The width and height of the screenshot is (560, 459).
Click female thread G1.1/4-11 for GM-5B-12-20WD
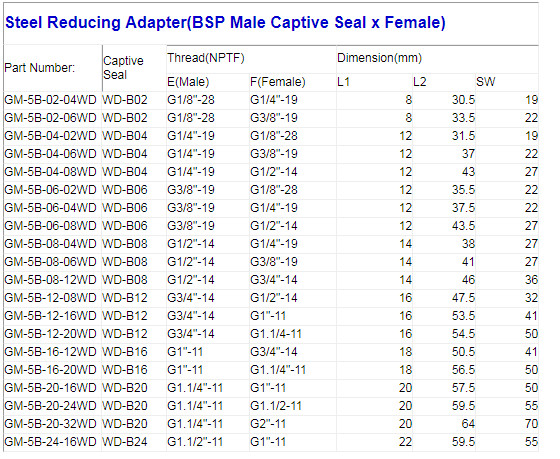(276, 334)
